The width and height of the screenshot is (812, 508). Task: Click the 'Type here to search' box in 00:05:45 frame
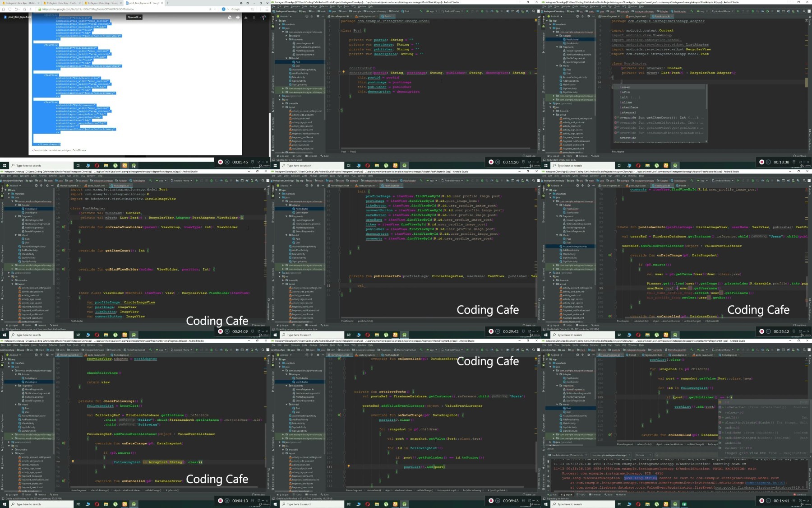click(42, 165)
